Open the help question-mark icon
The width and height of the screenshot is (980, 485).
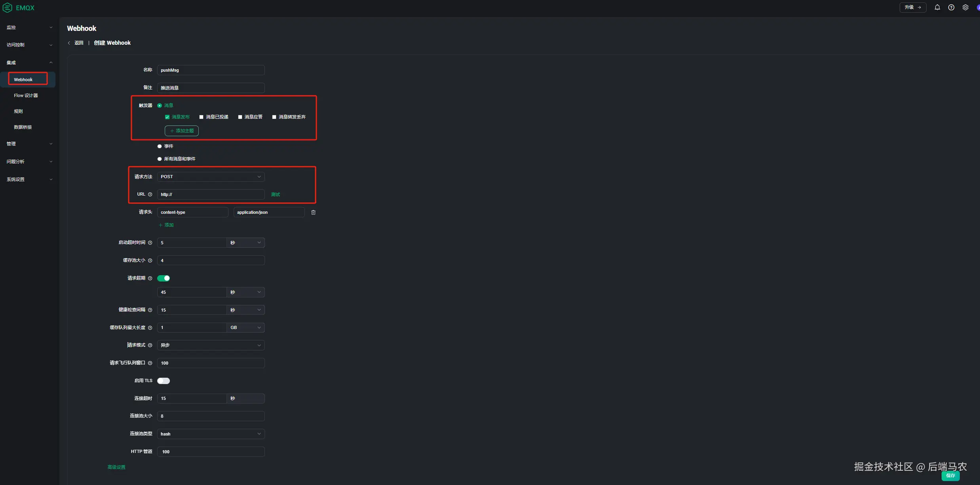click(951, 7)
